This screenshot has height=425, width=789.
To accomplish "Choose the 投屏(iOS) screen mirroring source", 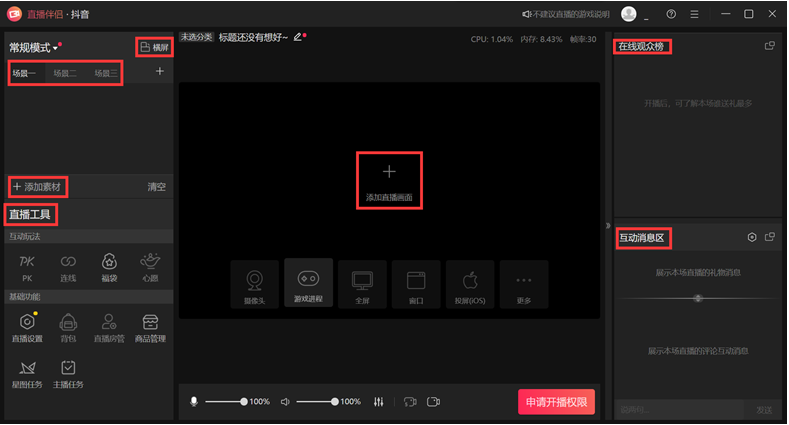I will [x=470, y=284].
